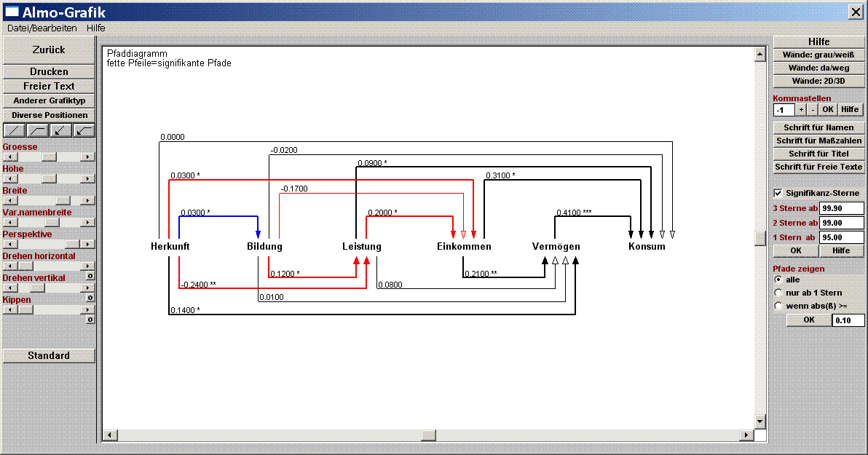Open the Hilfe menu in menu bar
The width and height of the screenshot is (868, 455).
click(x=95, y=28)
